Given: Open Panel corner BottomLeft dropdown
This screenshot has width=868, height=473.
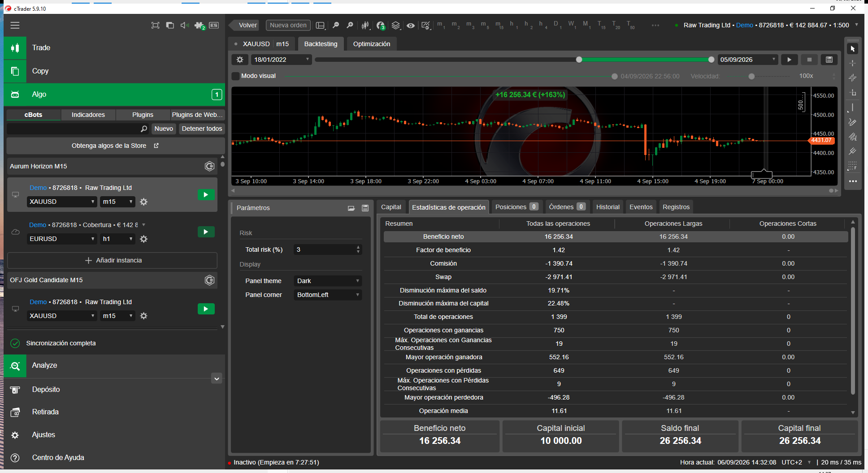Looking at the screenshot, I should click(x=328, y=295).
